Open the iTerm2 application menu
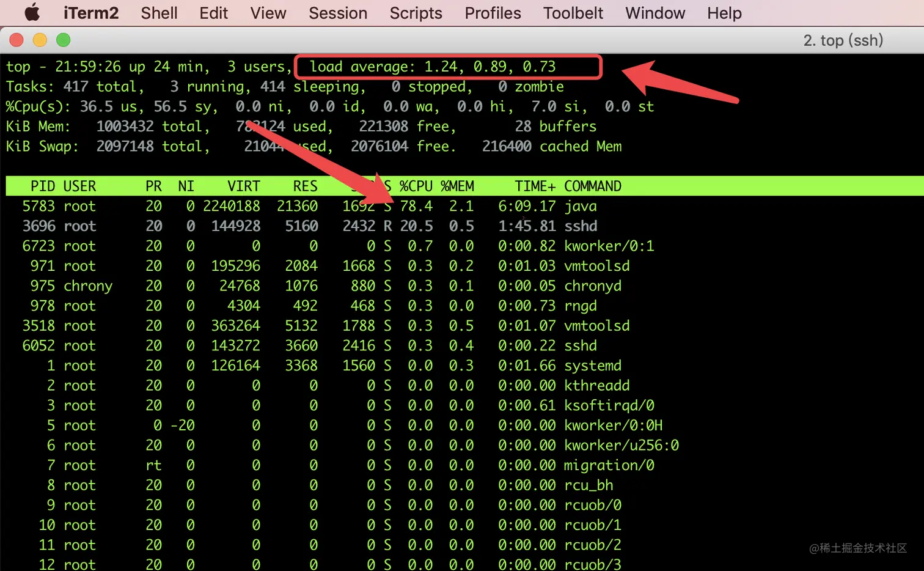Viewport: 924px width, 571px height. pos(91,13)
